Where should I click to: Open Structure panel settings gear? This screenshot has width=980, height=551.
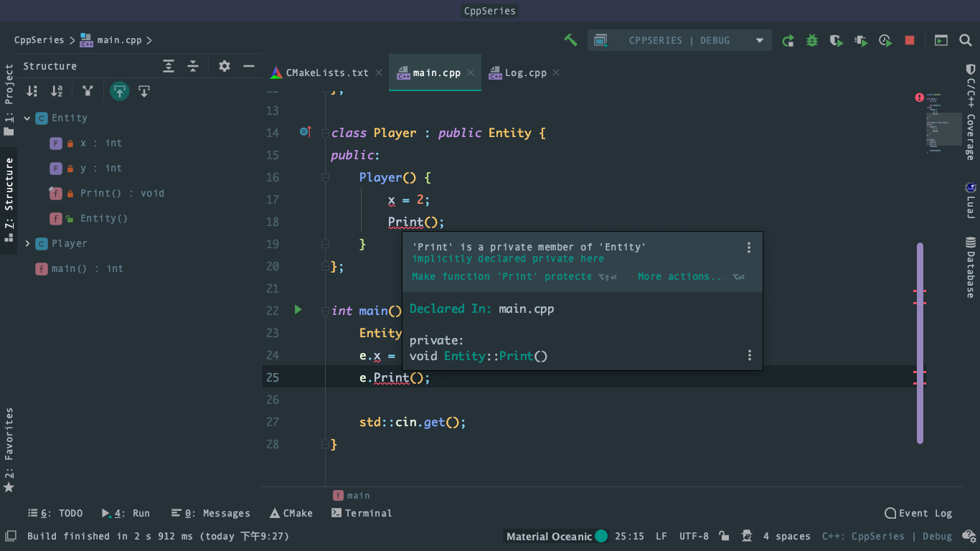click(225, 66)
